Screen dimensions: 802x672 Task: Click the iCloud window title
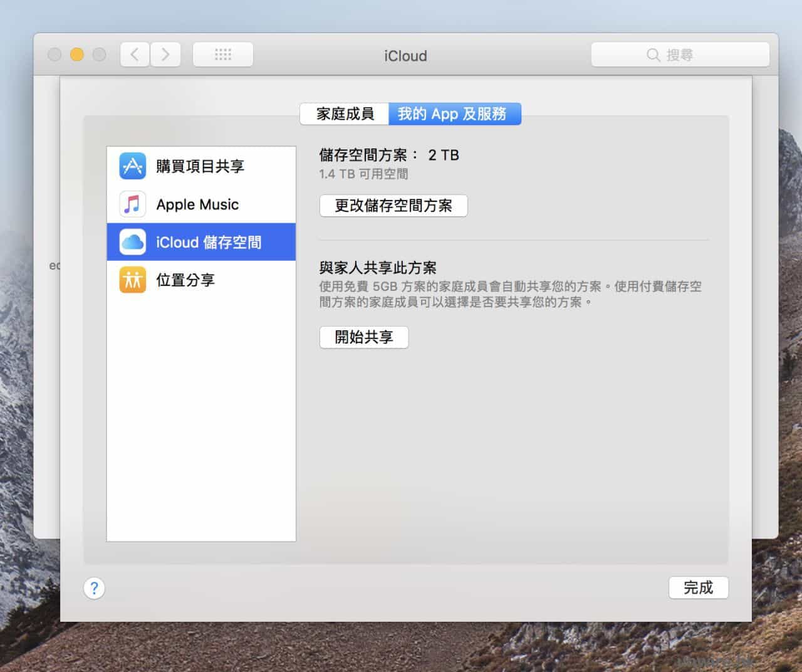[405, 56]
